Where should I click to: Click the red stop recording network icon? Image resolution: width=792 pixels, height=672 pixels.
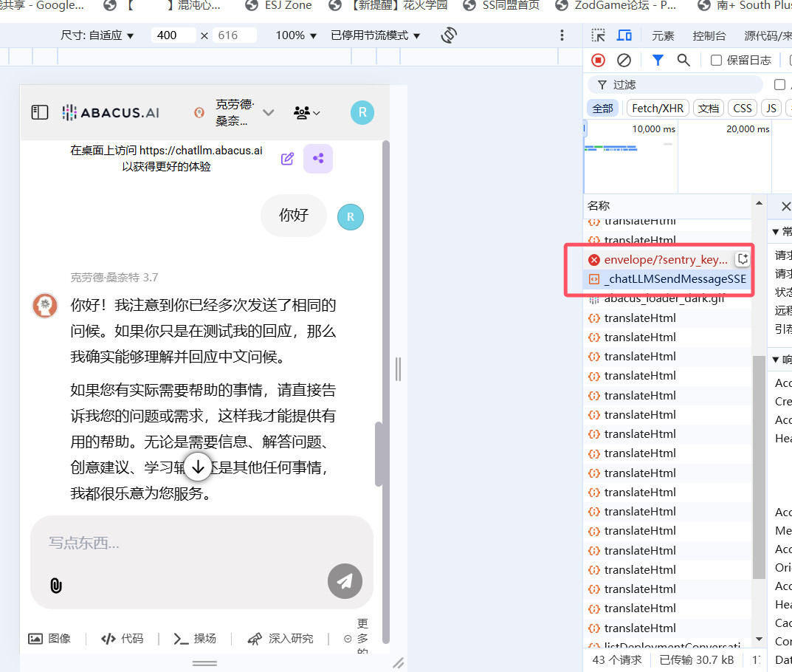tap(599, 61)
